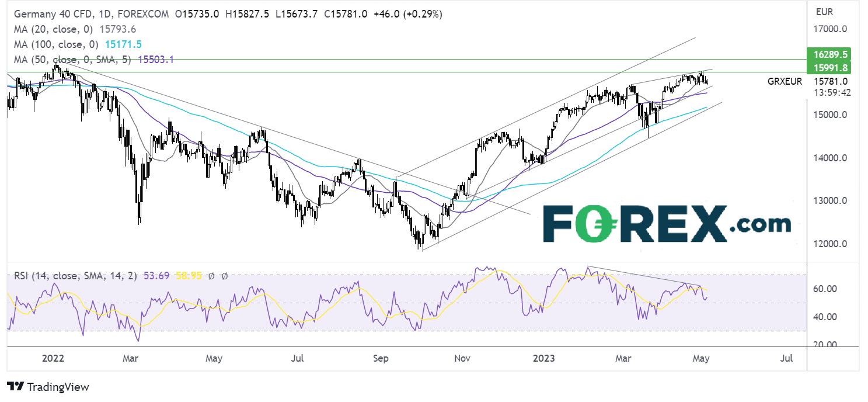Click the TradingView wordmark text
Image resolution: width=868 pixels, height=402 pixels.
[58, 387]
